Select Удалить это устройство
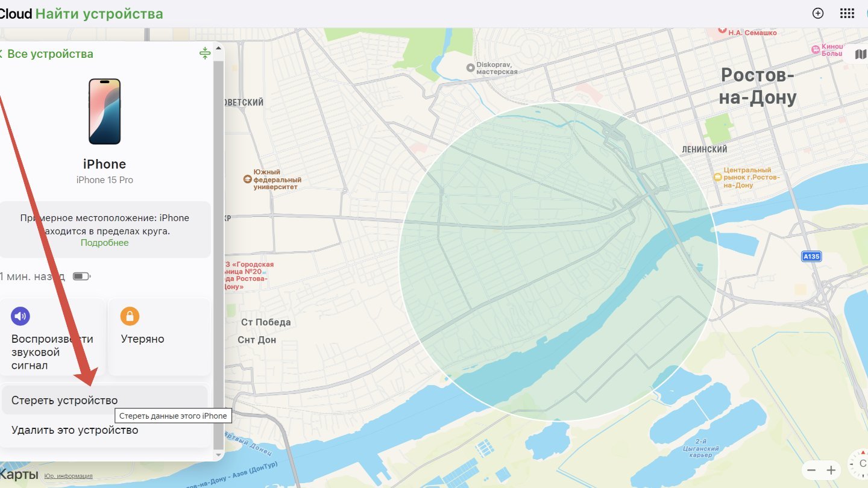The height and width of the screenshot is (488, 868). pos(104,430)
